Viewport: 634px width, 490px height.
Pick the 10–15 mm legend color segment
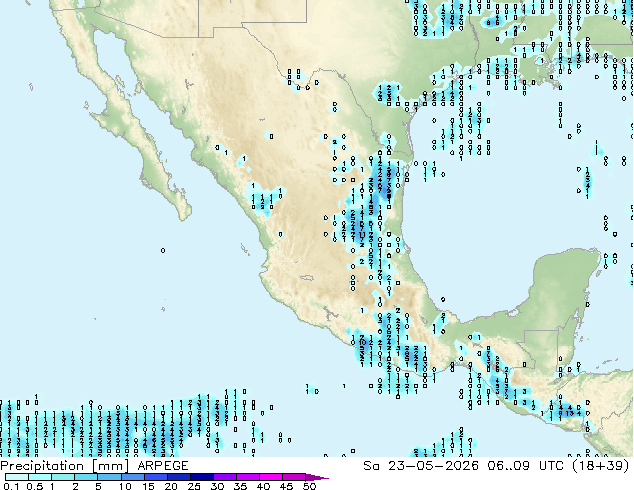coord(132,477)
